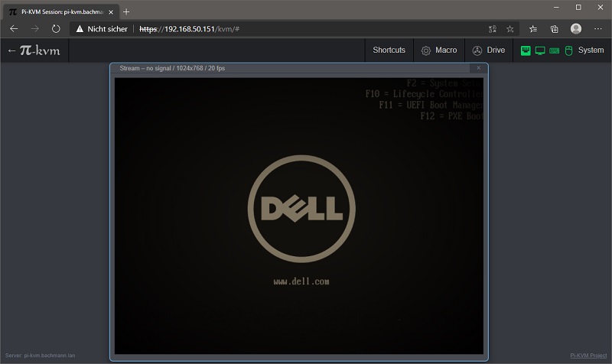Screen dimensions: 612x364
Task: Open the Pi-KVM Project link
Action: [x=588, y=356]
